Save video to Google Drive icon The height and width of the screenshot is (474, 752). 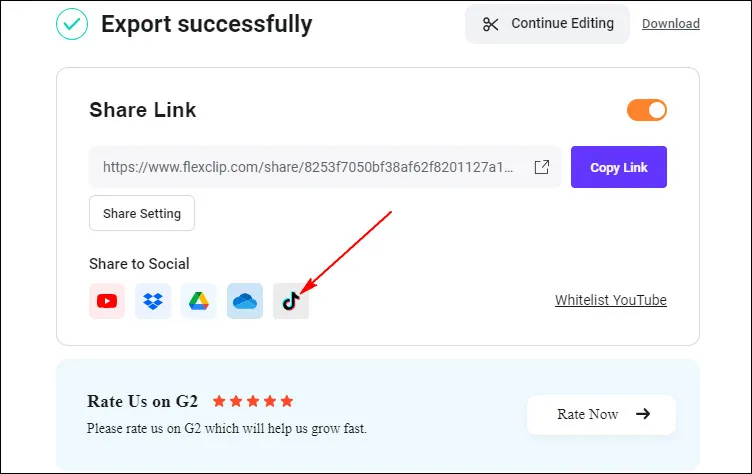pyautogui.click(x=199, y=301)
